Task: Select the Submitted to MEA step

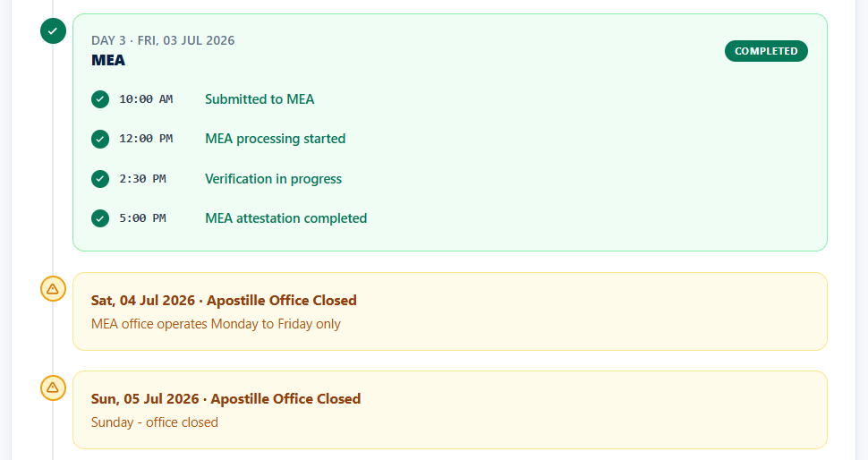Action: pos(260,99)
